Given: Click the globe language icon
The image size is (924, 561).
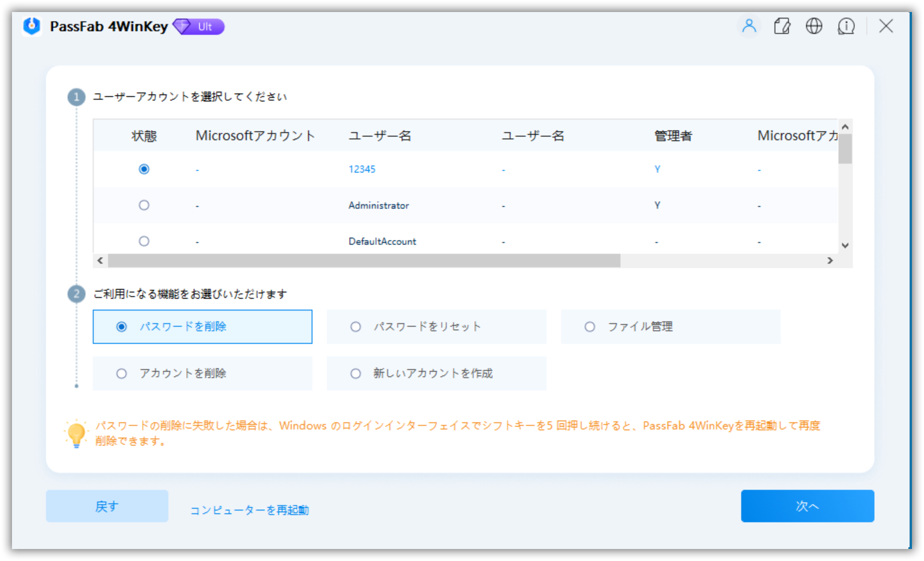Looking at the screenshot, I should (x=814, y=26).
